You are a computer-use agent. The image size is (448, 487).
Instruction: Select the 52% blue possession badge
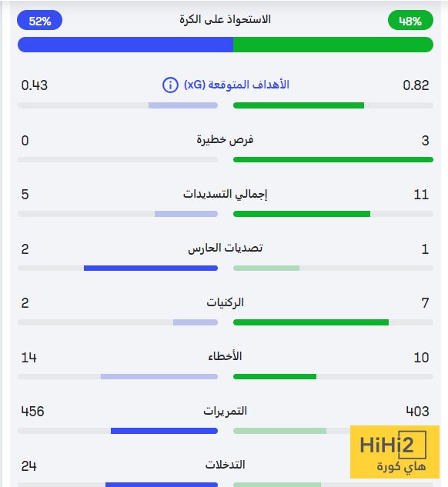coord(39,21)
